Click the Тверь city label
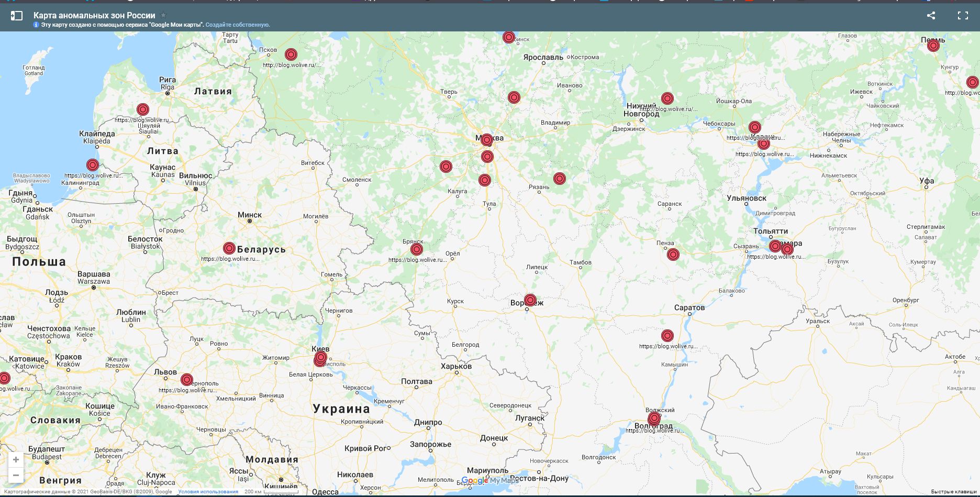The height and width of the screenshot is (497, 980). coord(449,92)
